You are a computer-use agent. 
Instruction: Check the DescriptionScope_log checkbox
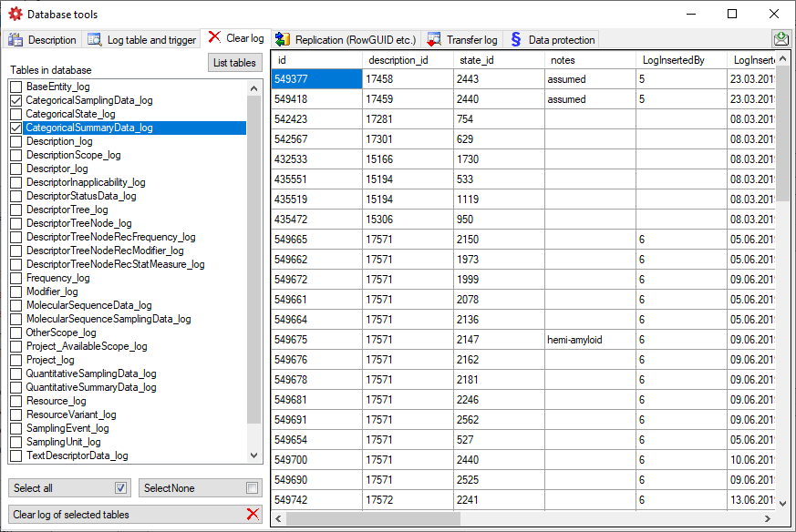point(16,155)
